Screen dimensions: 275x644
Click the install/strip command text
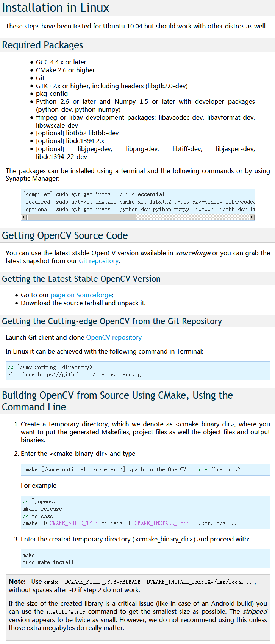66,612
